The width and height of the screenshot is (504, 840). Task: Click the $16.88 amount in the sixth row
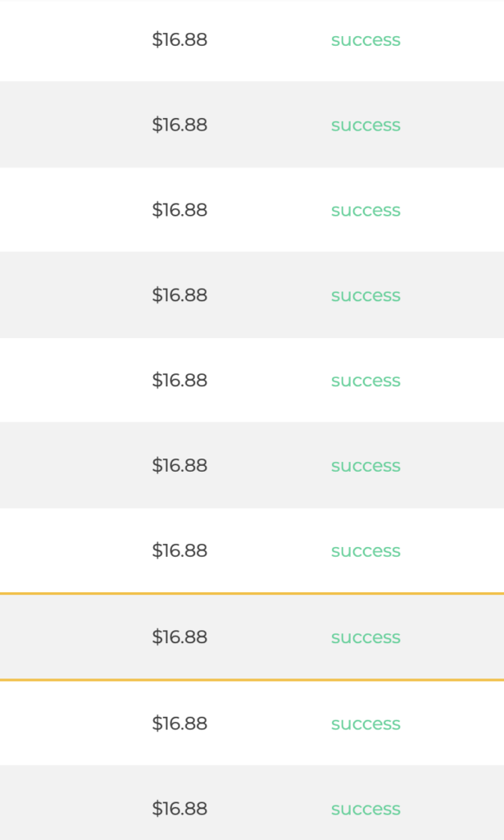click(179, 466)
